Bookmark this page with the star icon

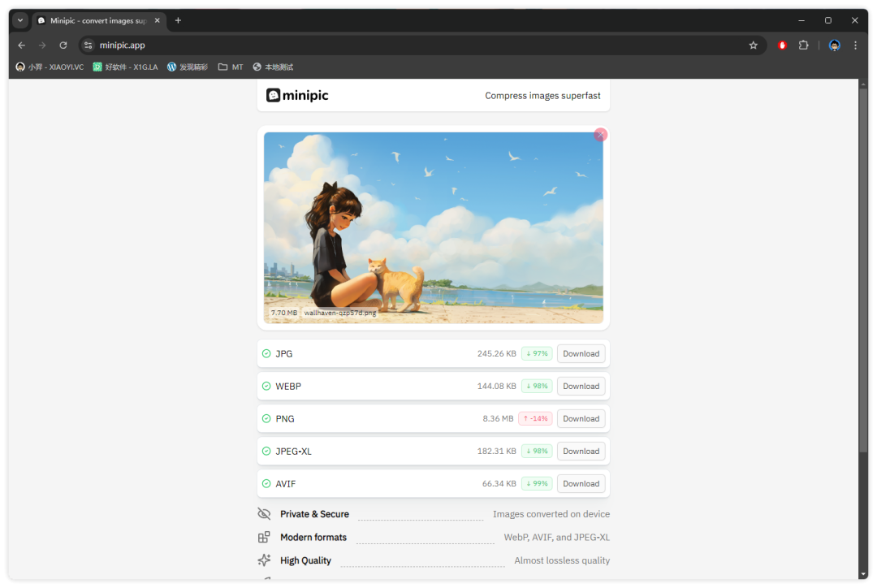[754, 45]
